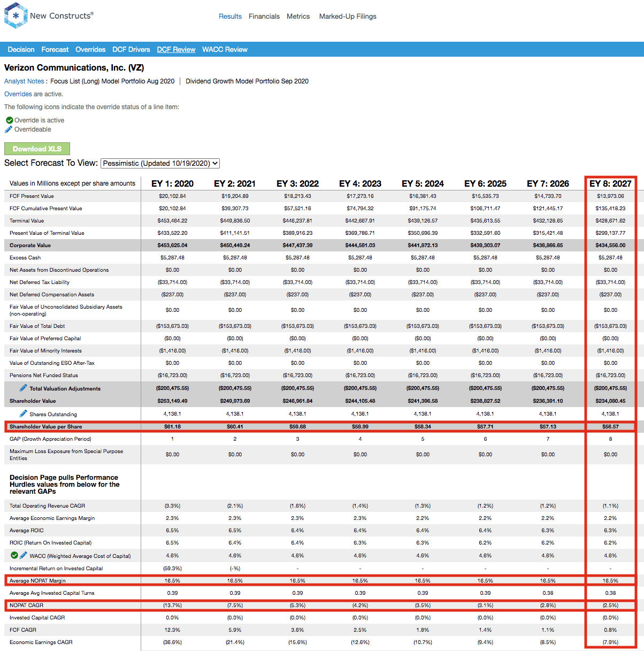Click the pencil icon in the WACC row

coord(24,555)
